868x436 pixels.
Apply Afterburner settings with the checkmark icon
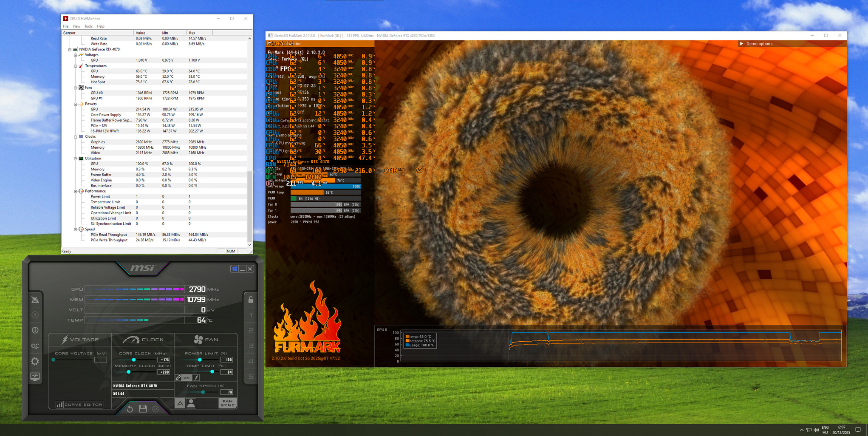(156, 409)
